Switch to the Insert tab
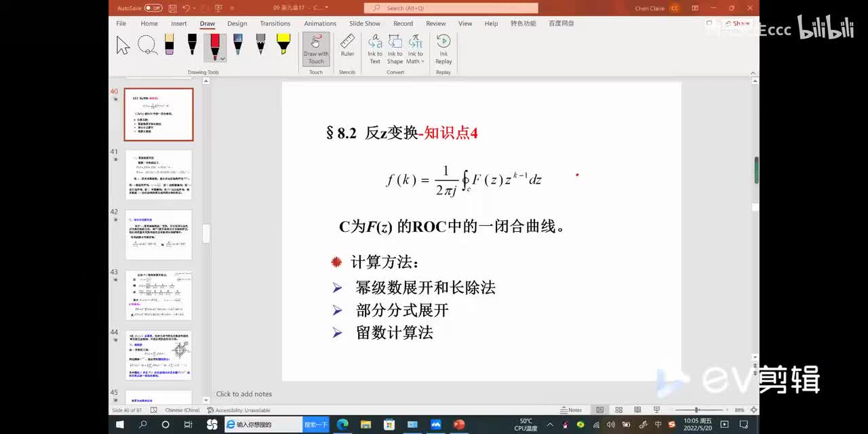 [179, 23]
